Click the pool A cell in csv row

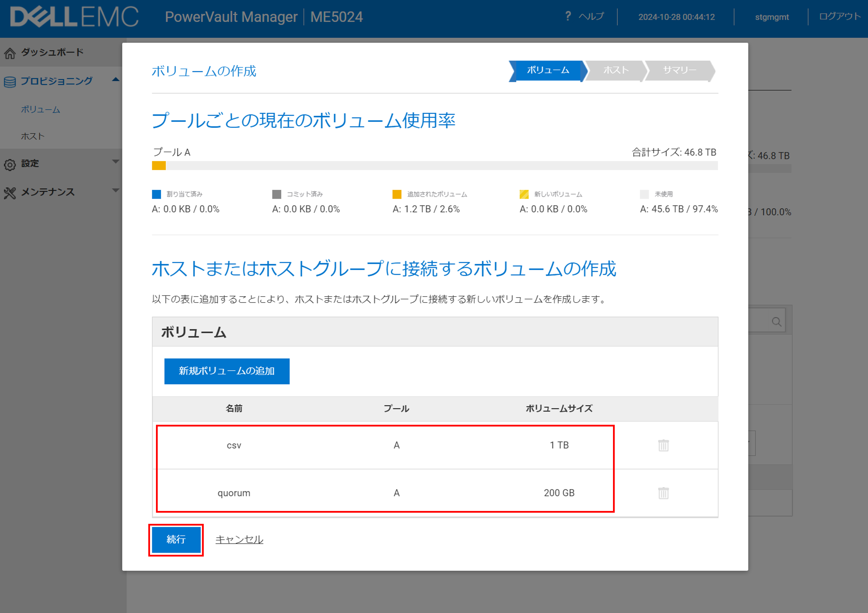[397, 445]
